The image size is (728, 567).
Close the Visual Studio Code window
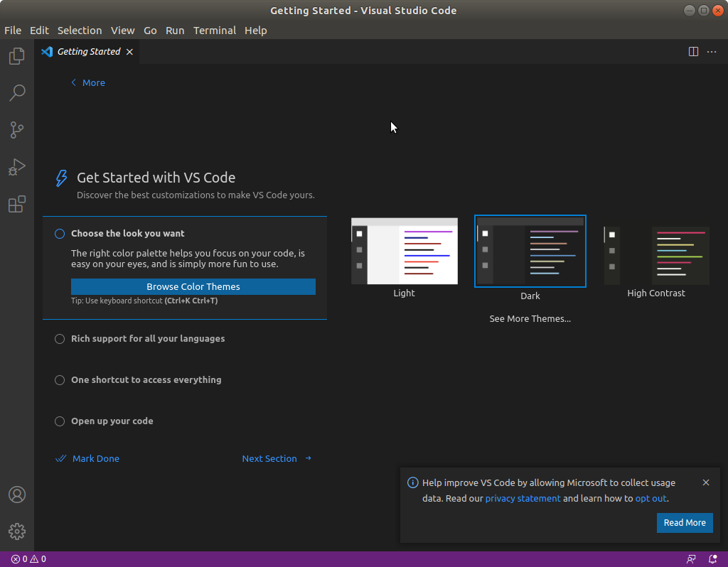[718, 10]
